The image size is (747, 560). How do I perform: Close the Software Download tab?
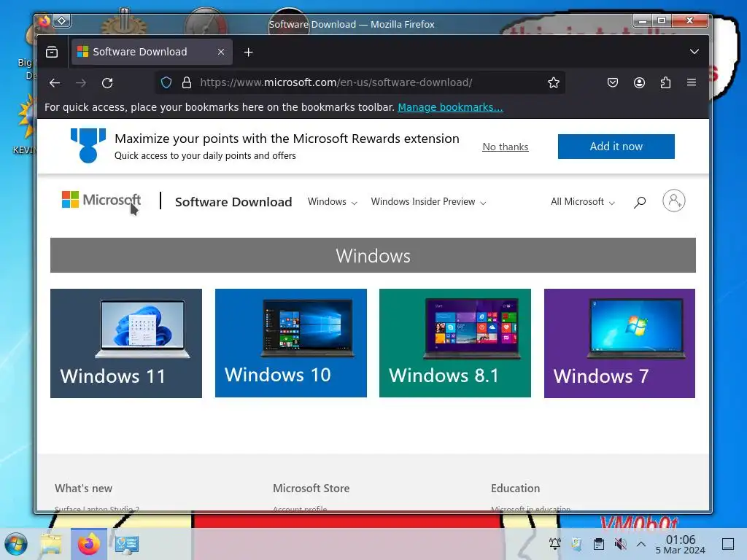point(220,52)
